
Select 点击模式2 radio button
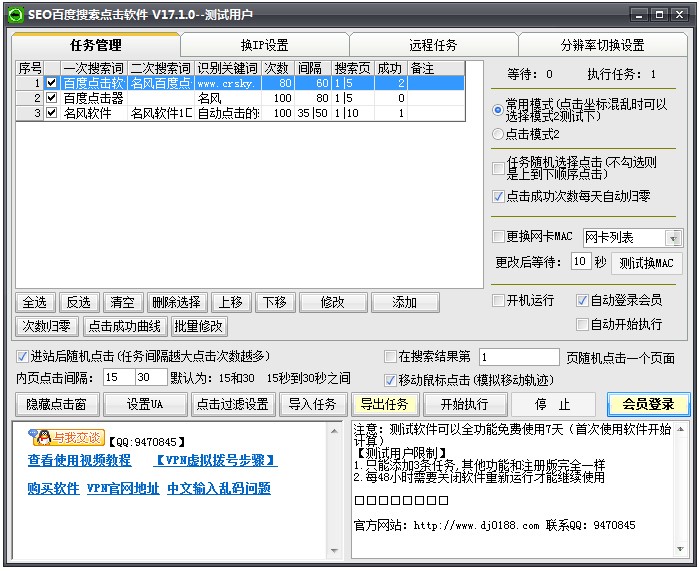click(x=499, y=134)
